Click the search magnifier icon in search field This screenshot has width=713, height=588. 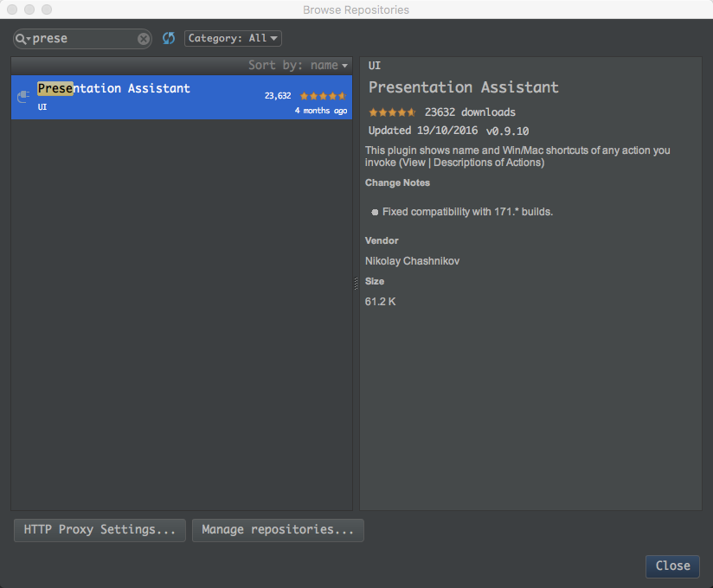coord(21,39)
